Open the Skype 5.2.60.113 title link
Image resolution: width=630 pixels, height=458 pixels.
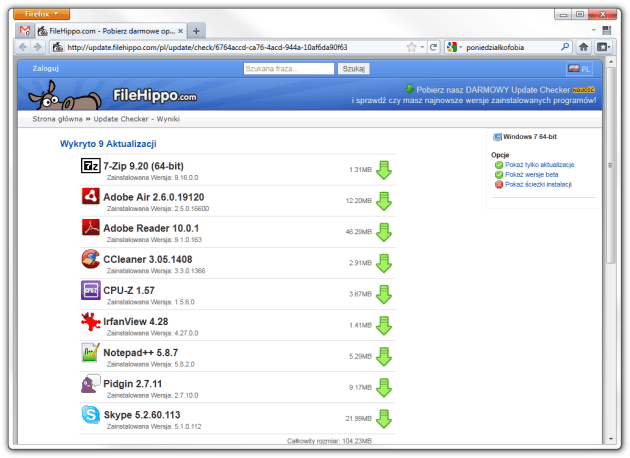point(142,415)
